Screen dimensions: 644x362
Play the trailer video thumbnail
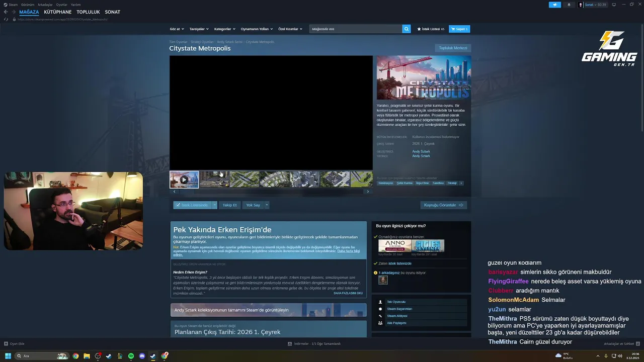click(x=184, y=179)
